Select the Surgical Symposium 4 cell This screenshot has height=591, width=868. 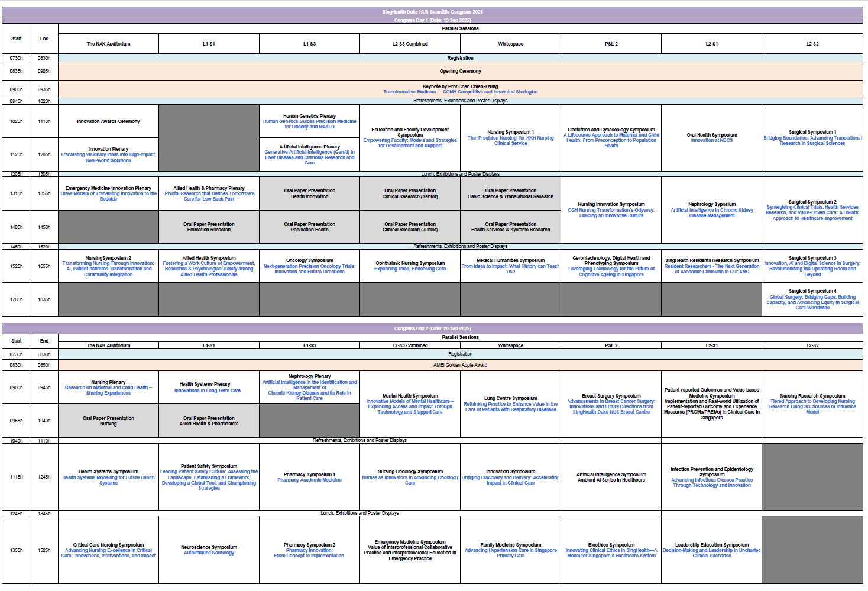point(812,299)
